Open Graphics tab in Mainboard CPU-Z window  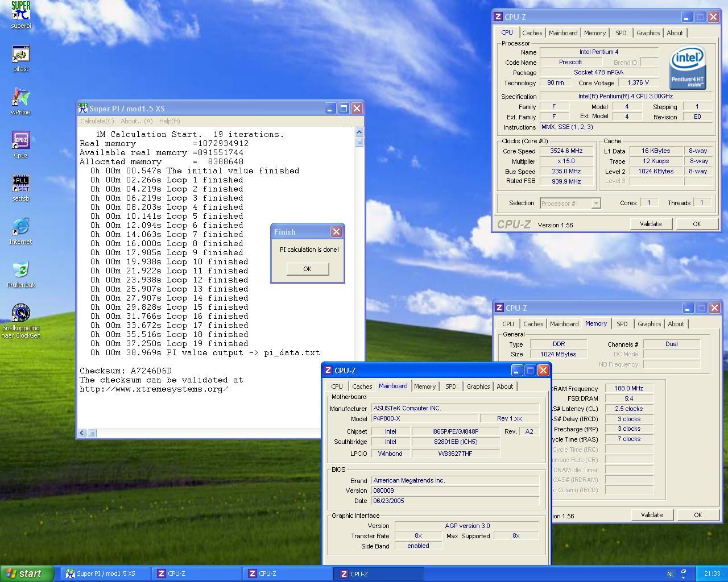click(478, 386)
